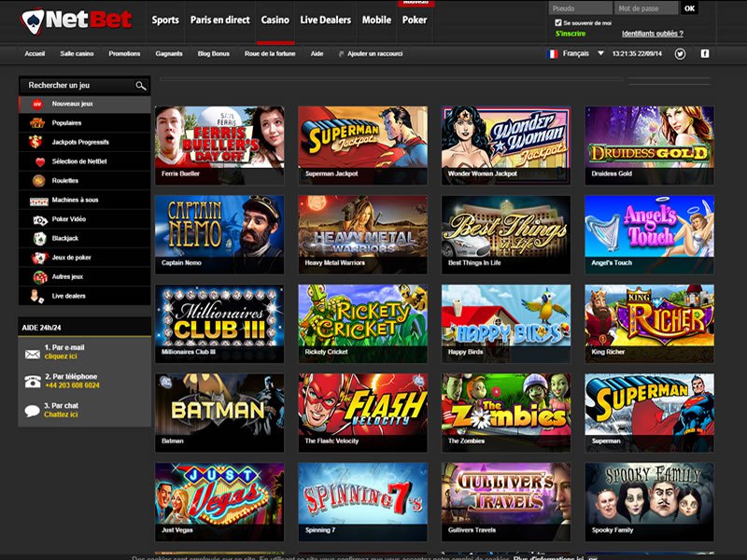
Task: Click the Machines à sous reels icon
Action: coord(38,201)
